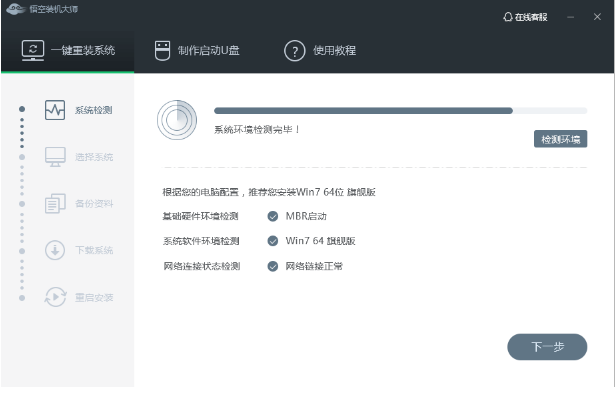616x393 pixels.
Task: Click the 网络链接正常 result text
Action: [314, 266]
